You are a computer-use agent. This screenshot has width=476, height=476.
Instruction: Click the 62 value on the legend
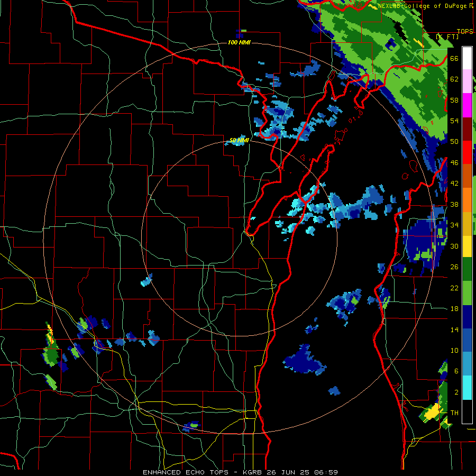[x=454, y=79]
